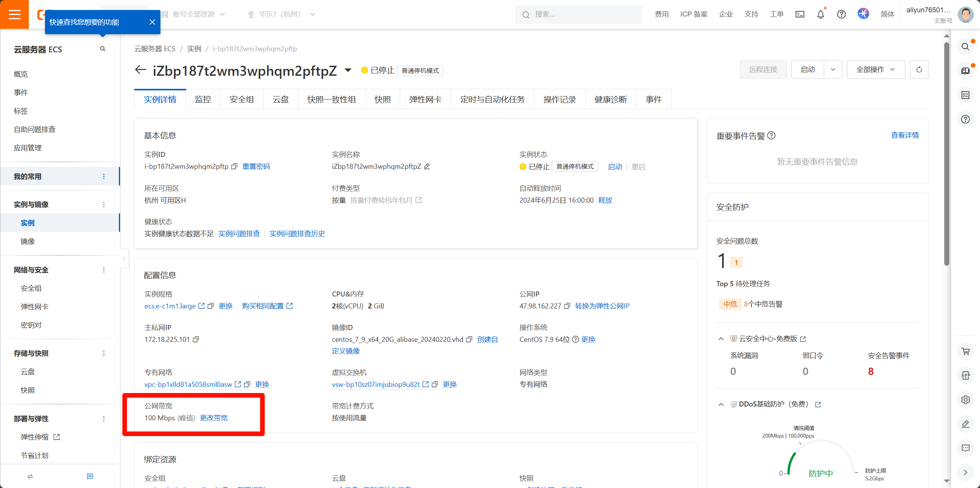The width and height of the screenshot is (980, 488).
Task: Go back with the left arrow icon
Action: [140, 70]
